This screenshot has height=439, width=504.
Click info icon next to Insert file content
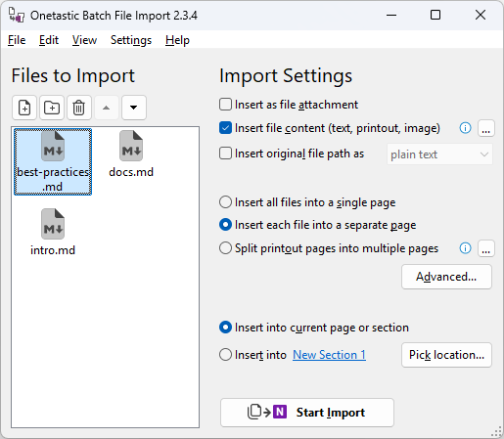click(465, 128)
